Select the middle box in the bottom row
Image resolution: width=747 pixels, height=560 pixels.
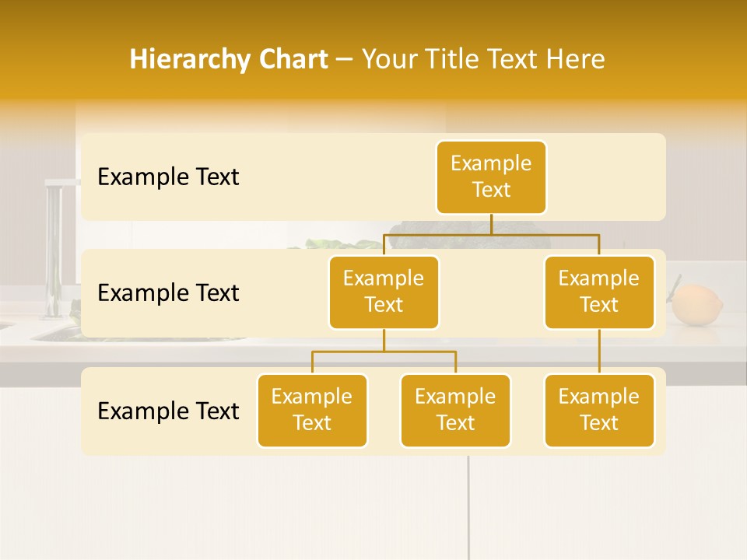pos(455,411)
